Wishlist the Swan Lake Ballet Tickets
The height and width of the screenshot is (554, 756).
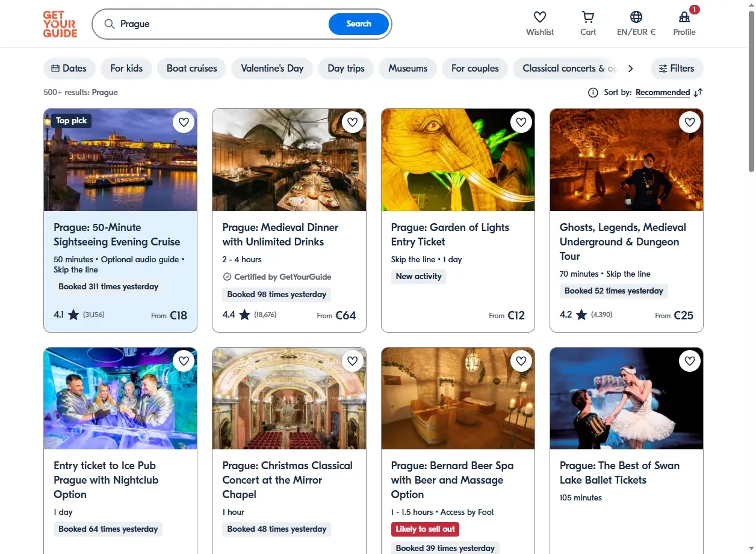(x=690, y=361)
